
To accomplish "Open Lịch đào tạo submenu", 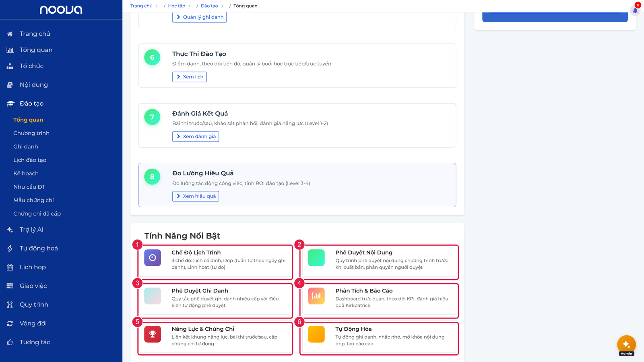I will (x=30, y=160).
